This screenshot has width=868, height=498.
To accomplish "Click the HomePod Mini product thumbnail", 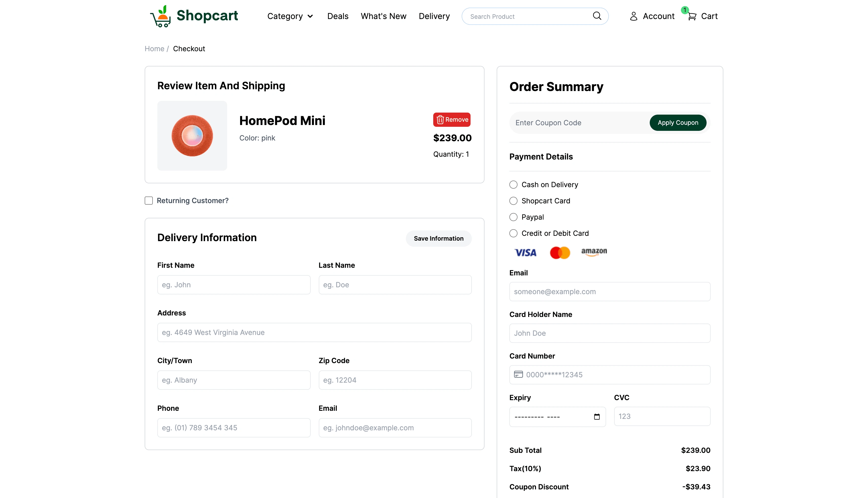I will 192,135.
